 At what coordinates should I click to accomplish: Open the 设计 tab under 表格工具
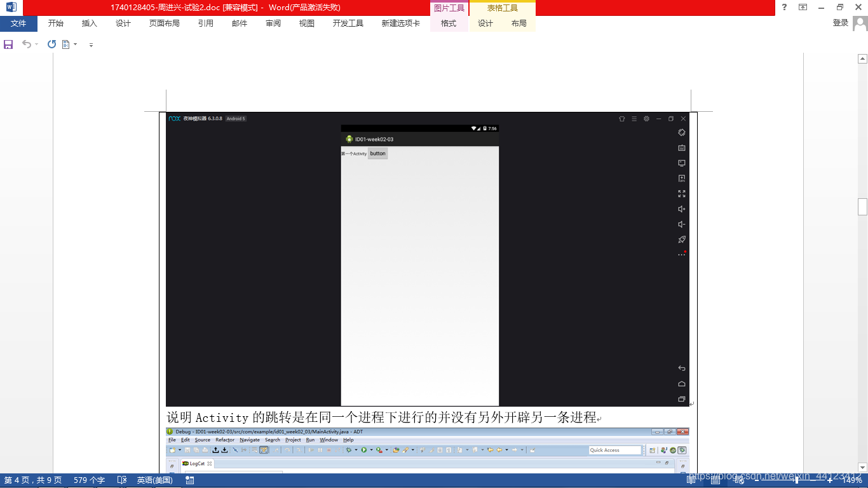point(485,24)
